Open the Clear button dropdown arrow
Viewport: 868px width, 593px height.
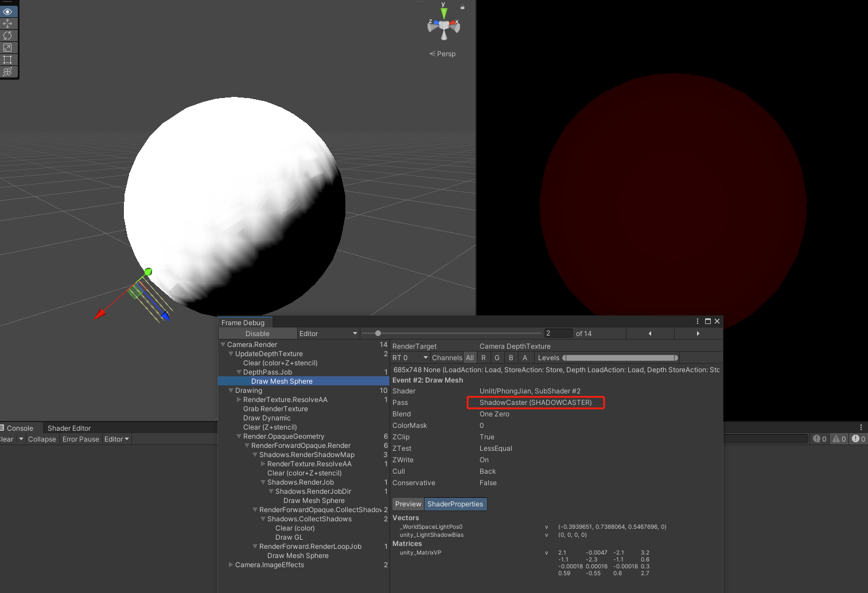(x=21, y=439)
